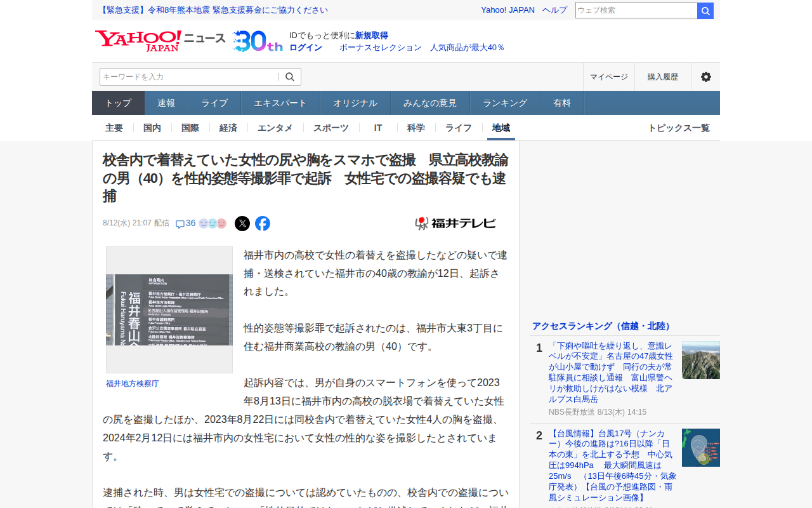
Task: Click the 新規取得 link
Action: pyautogui.click(x=371, y=36)
